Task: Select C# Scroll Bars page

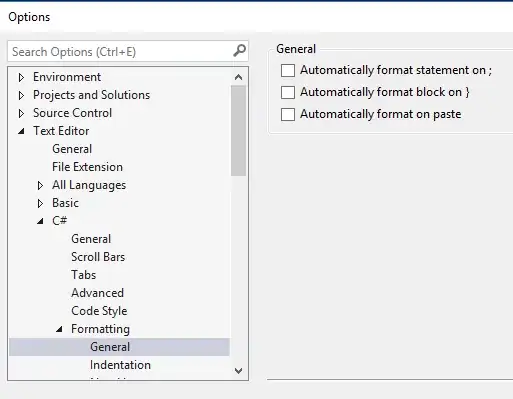Action: (x=98, y=257)
